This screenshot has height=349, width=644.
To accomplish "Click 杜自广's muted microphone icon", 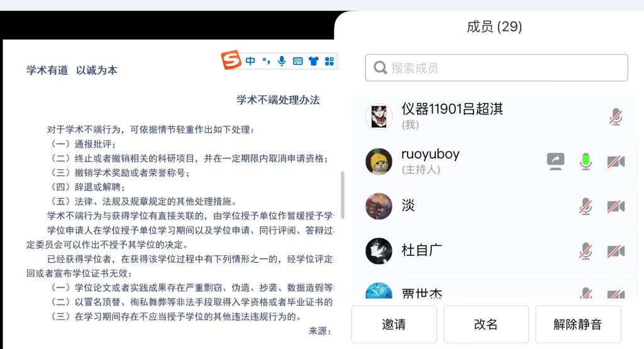I will click(586, 251).
